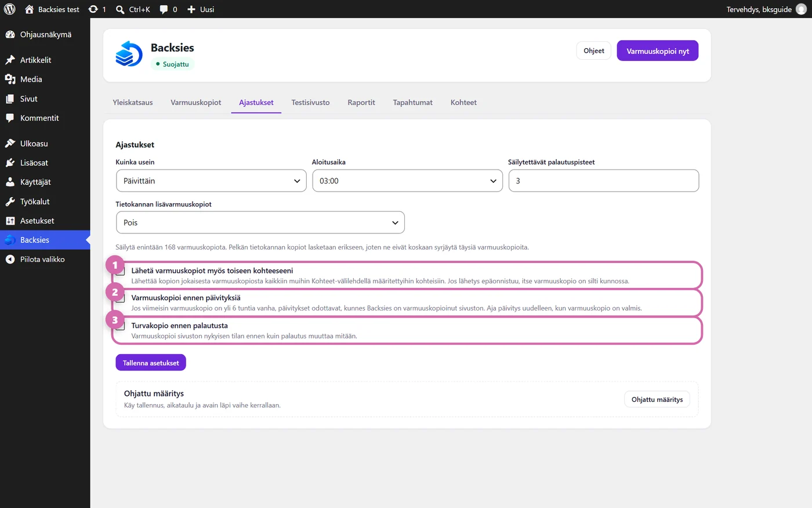This screenshot has width=812, height=508.
Task: Click the plus icon for Uusi
Action: [191, 9]
